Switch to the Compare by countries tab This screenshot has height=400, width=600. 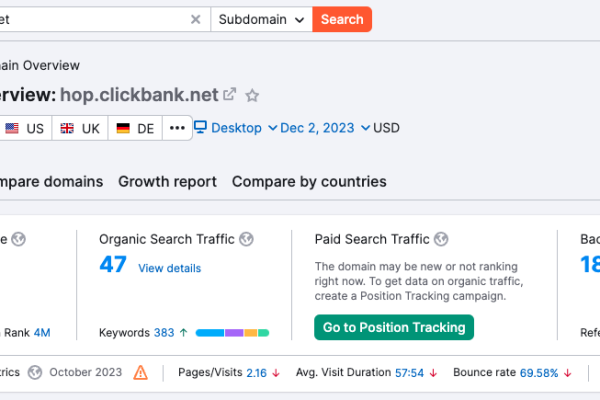[x=309, y=181]
